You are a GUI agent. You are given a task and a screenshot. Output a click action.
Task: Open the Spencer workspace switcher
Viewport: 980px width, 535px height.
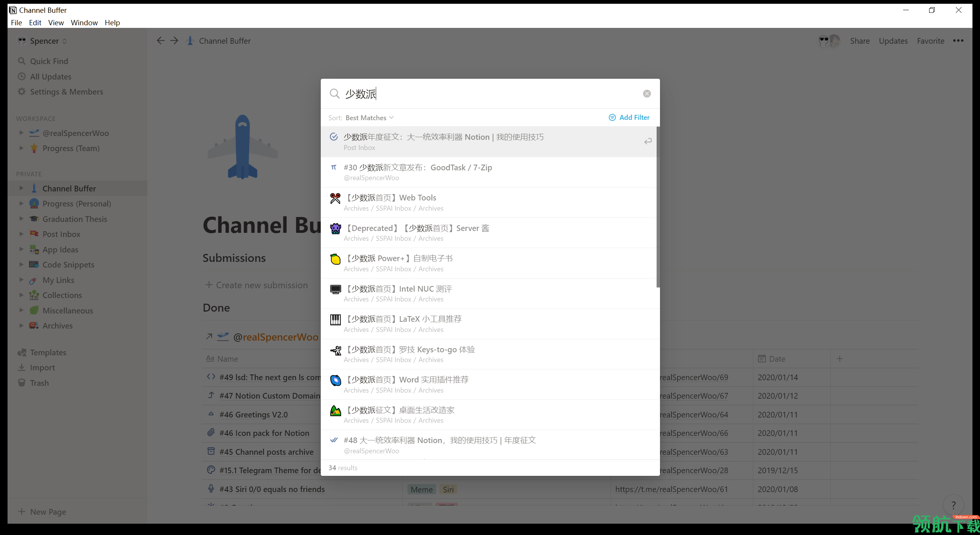tap(43, 41)
